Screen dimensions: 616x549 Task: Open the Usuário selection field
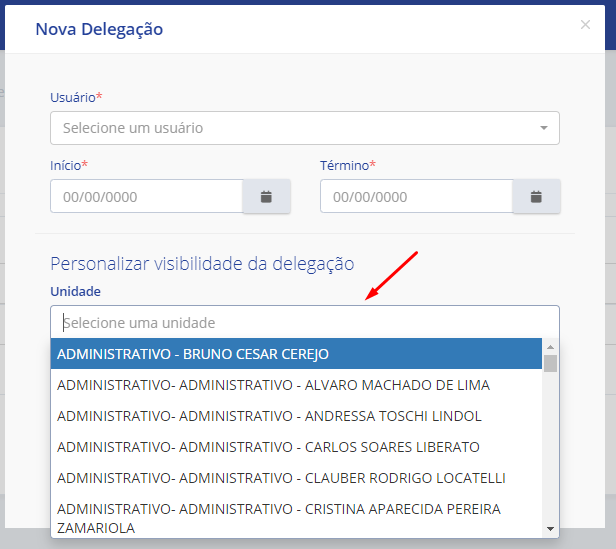295,128
